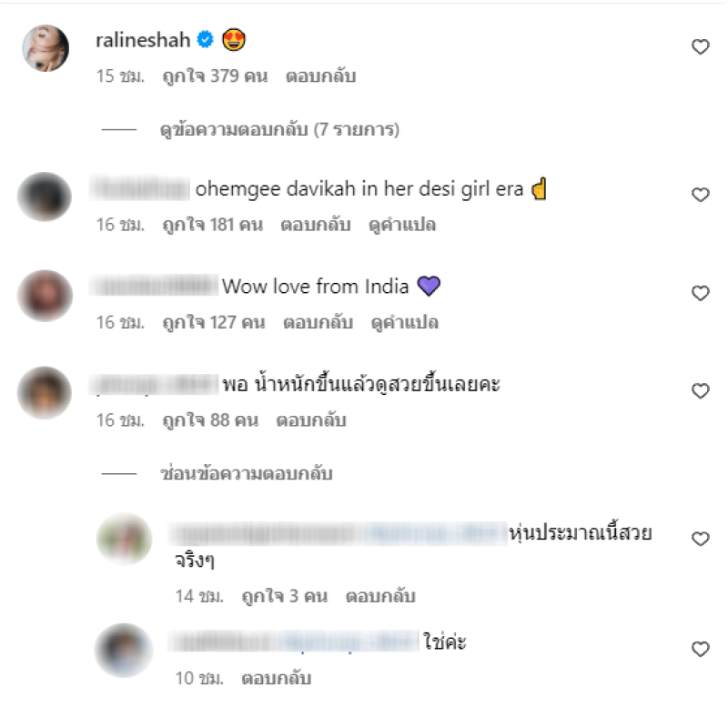Reply to the 14 ชม. nested comment
The width and height of the screenshot is (728, 717).
coord(380,596)
